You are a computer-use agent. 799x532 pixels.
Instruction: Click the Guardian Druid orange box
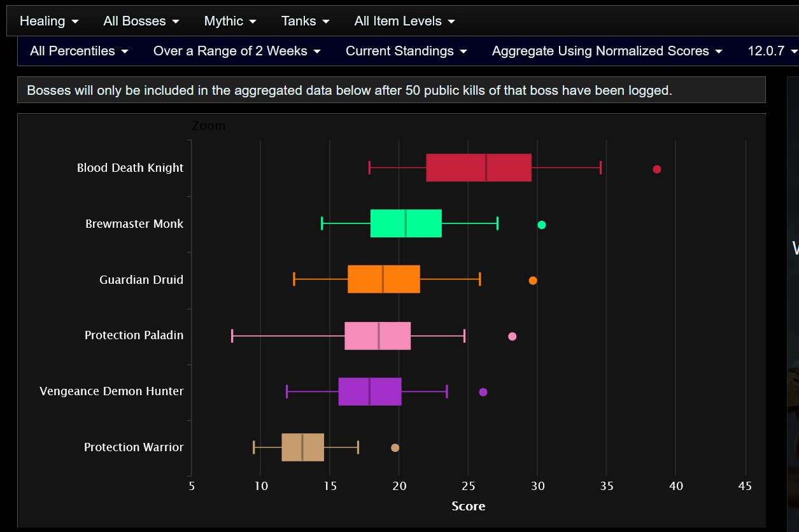coord(384,279)
